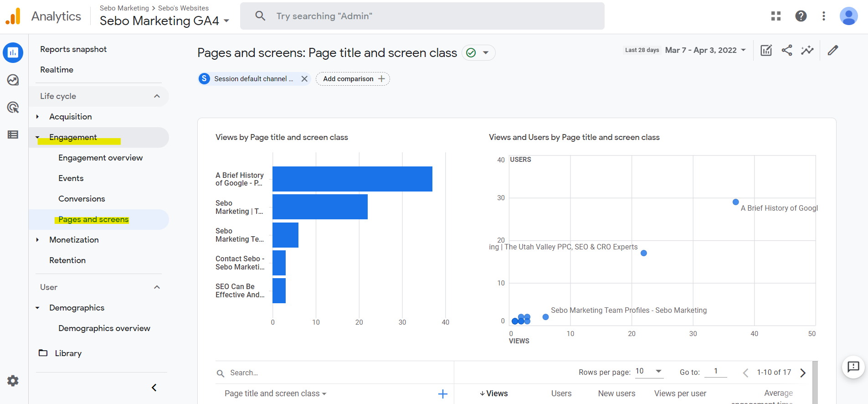
Task: Open the Retention report
Action: click(x=67, y=260)
